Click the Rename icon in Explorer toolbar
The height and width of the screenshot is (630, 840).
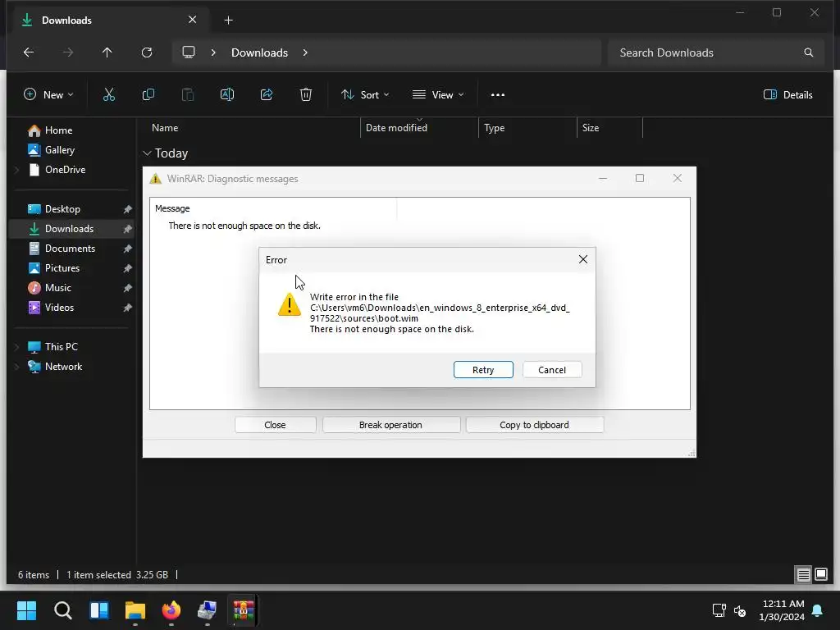click(x=226, y=95)
